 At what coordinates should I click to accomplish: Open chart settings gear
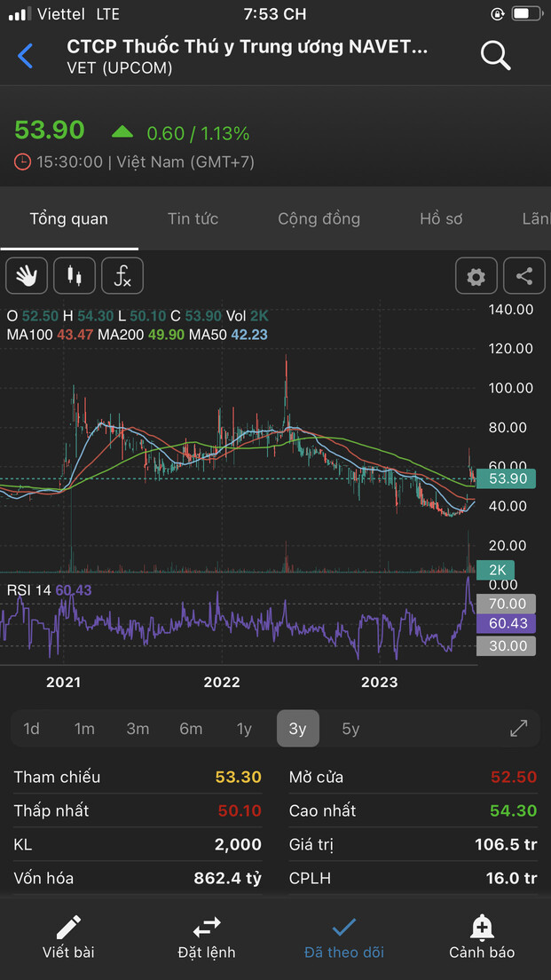[x=476, y=277]
